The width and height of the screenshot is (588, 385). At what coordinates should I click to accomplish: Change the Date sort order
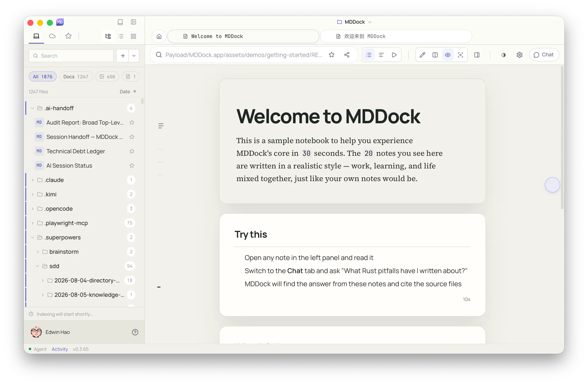click(x=128, y=92)
